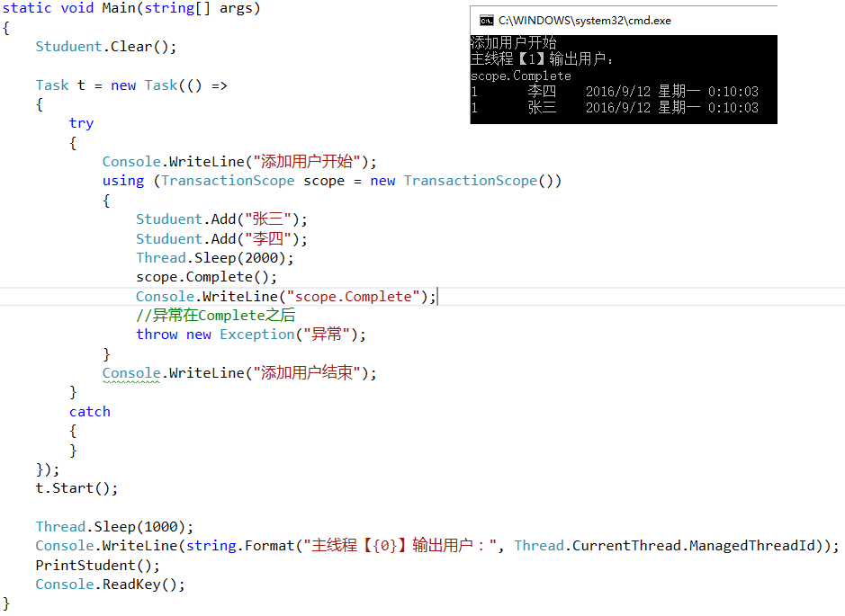Click the console row with '李四'
Screen dimensions: 845x616
(x=615, y=92)
